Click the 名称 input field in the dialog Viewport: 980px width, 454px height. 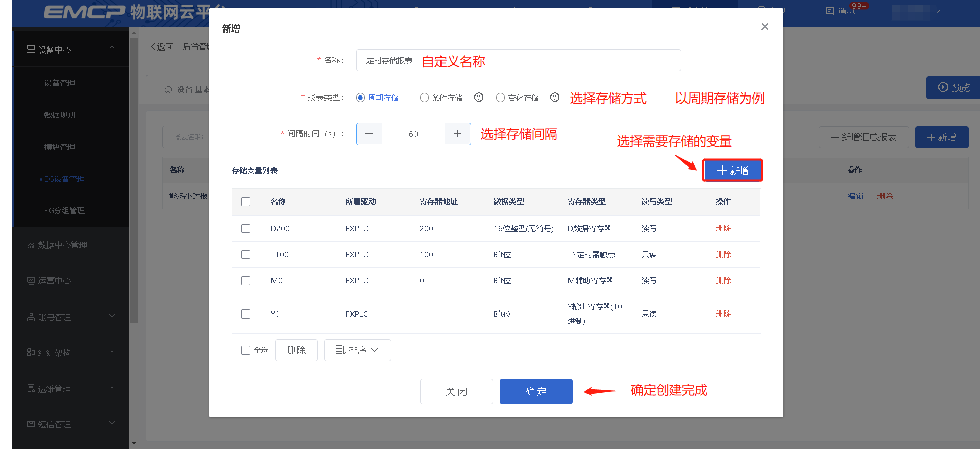519,60
